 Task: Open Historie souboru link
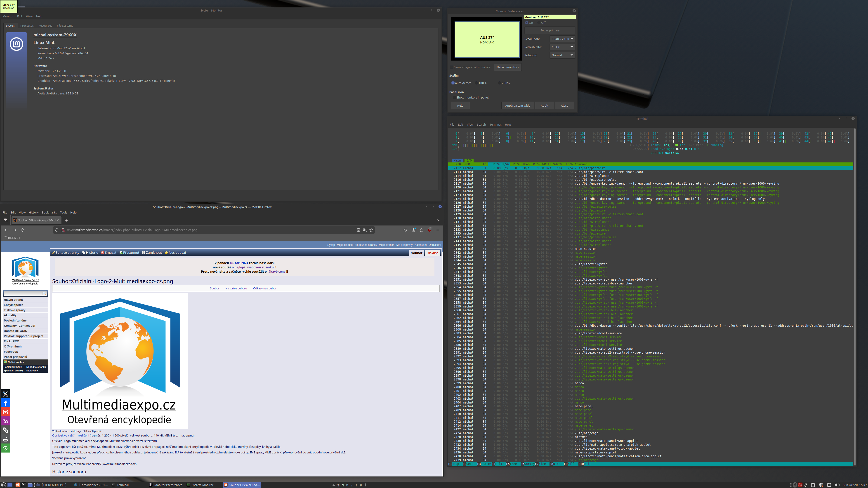pos(236,289)
